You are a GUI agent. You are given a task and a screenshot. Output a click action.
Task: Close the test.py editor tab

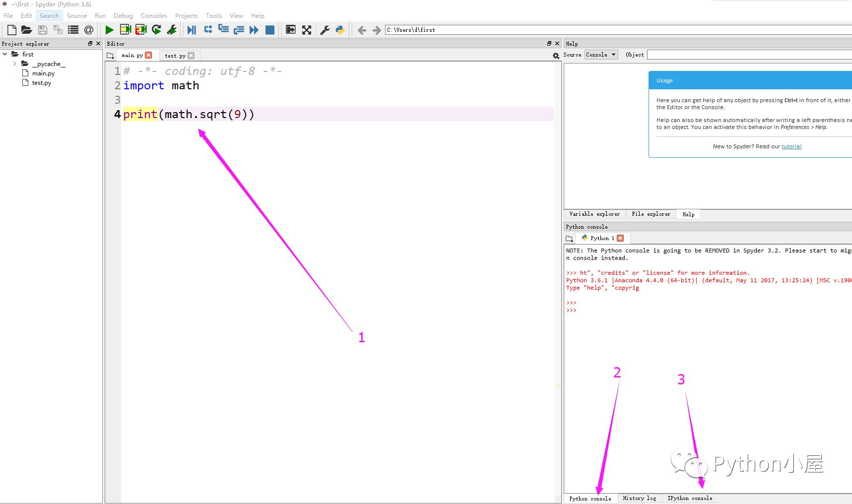[191, 56]
